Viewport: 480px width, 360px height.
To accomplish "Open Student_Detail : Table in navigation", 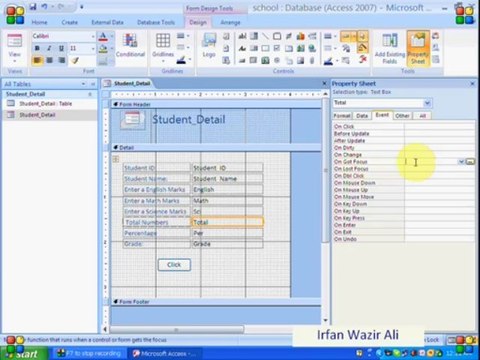I will 46,104.
